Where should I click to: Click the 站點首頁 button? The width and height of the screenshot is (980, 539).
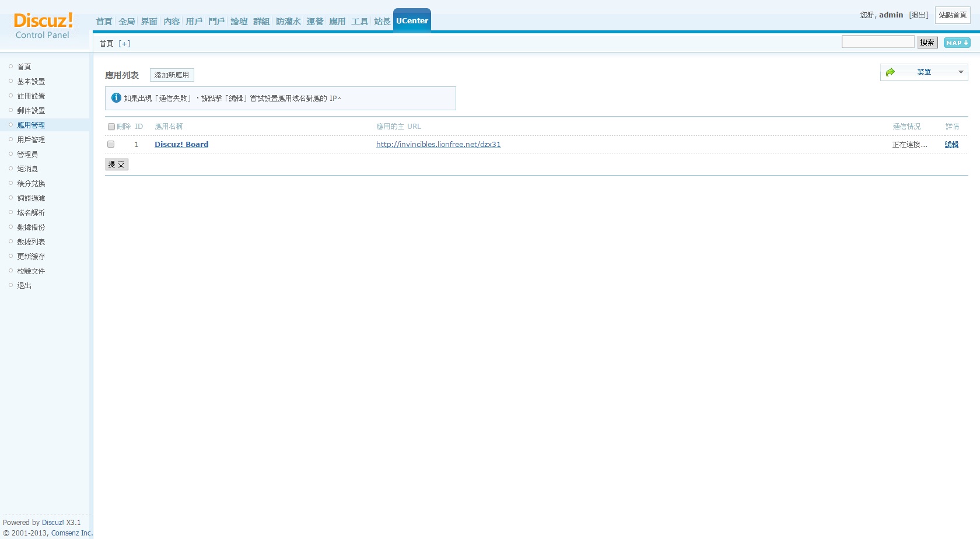[x=953, y=15]
